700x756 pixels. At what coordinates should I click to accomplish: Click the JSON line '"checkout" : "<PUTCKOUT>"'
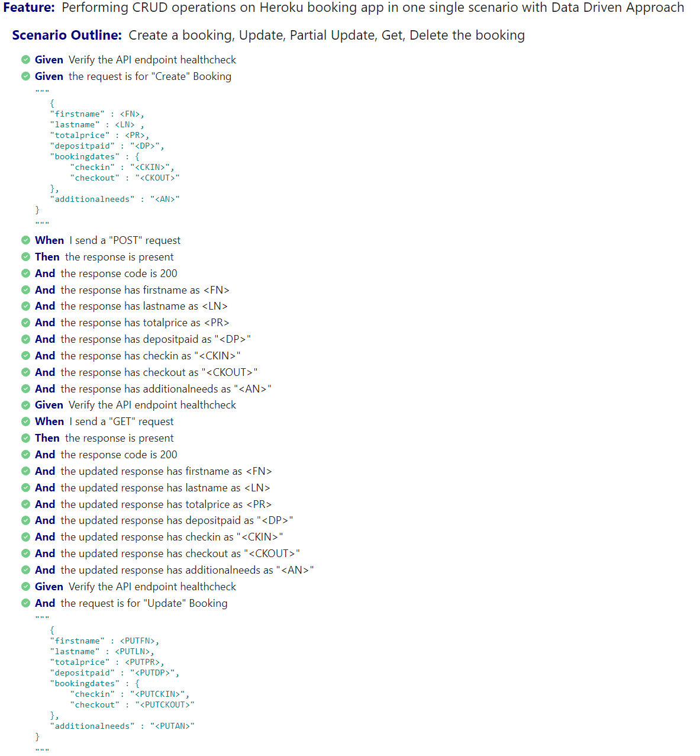point(132,705)
